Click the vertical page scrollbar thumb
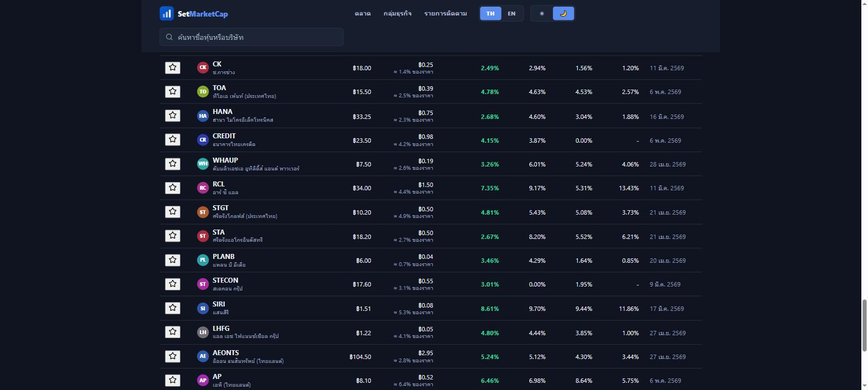Screen dimensions: 868x390 tap(865, 325)
